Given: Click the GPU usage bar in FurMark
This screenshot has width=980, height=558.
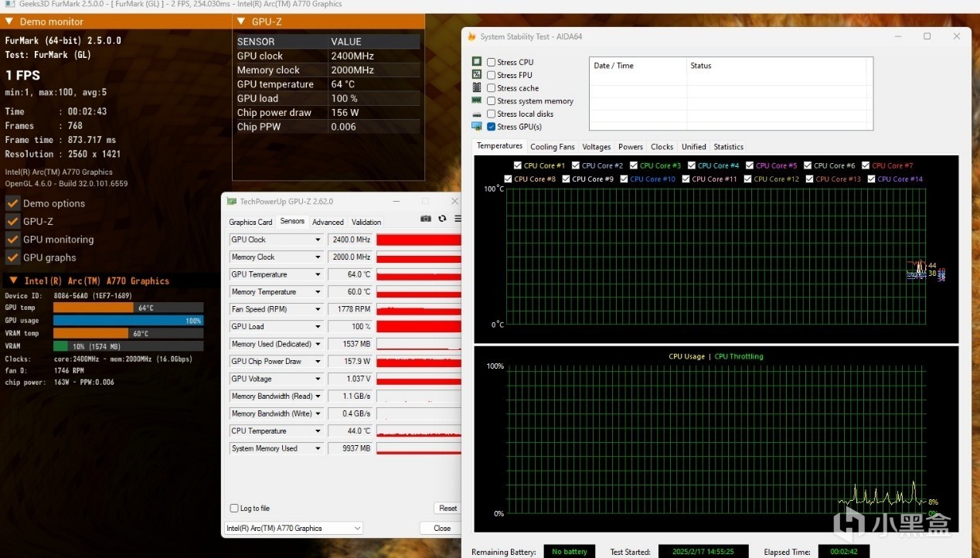Looking at the screenshot, I should [128, 321].
